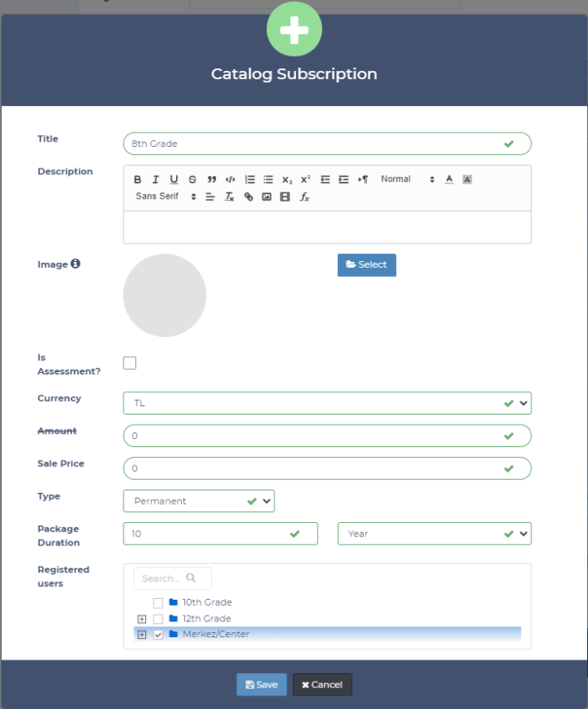Click the Sale Price input field
The width and height of the screenshot is (588, 709).
click(x=317, y=469)
